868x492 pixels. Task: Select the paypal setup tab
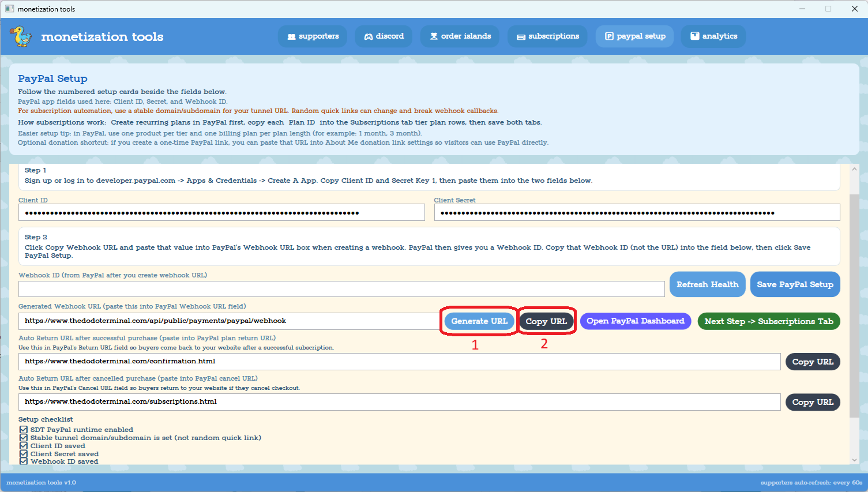(634, 36)
